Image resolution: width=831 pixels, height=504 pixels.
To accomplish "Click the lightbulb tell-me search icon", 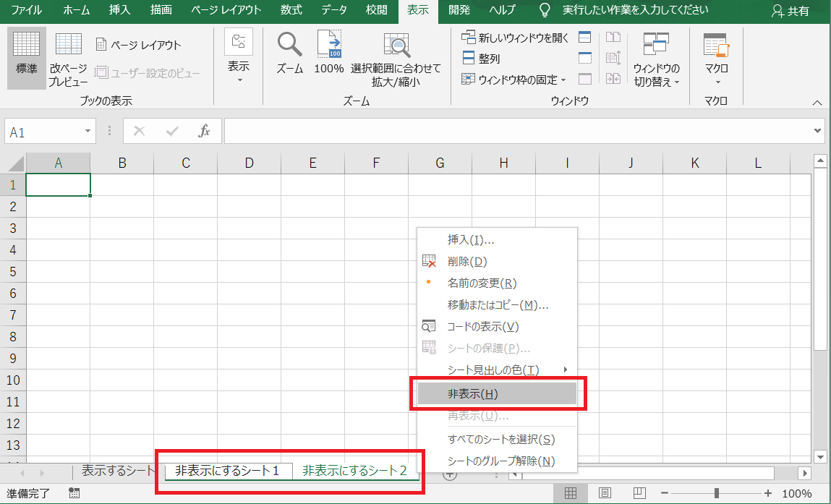I will [545, 10].
